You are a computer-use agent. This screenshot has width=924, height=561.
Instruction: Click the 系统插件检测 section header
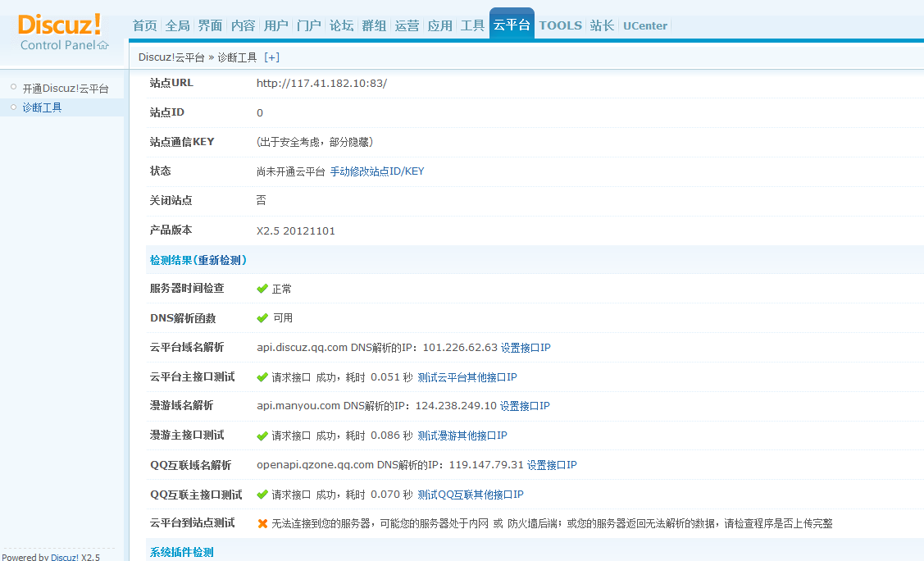coord(181,552)
